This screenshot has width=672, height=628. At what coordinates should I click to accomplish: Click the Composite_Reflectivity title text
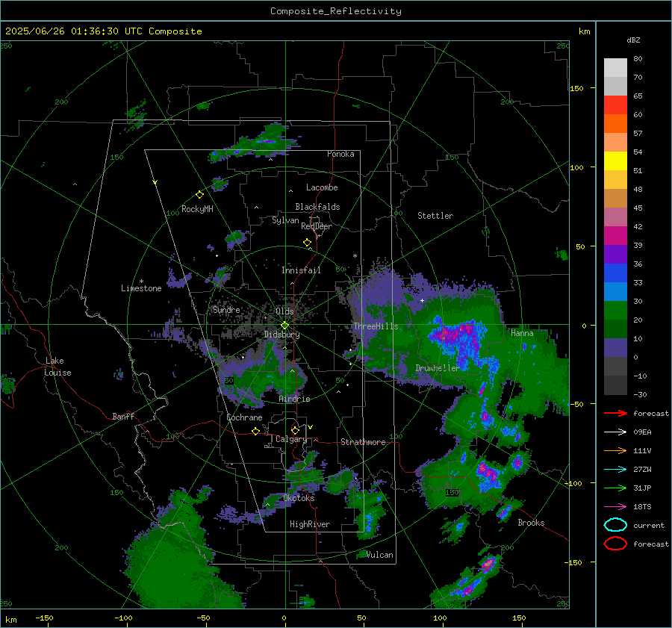tap(336, 11)
